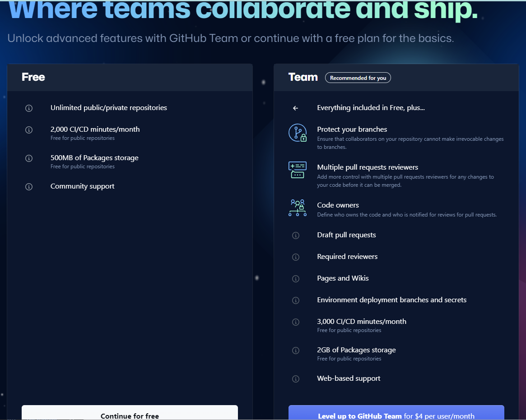Screen dimensions: 526x420
Task: Click the 3,000 CI/CD minutes/month text
Action: (361, 322)
